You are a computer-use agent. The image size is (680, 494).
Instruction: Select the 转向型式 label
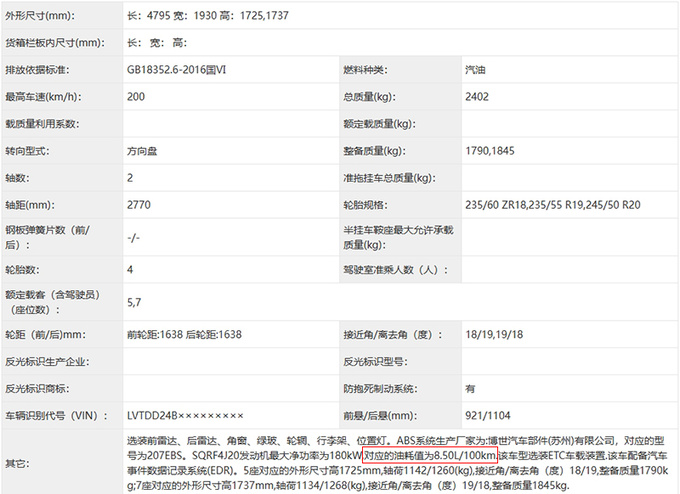[x=27, y=151]
